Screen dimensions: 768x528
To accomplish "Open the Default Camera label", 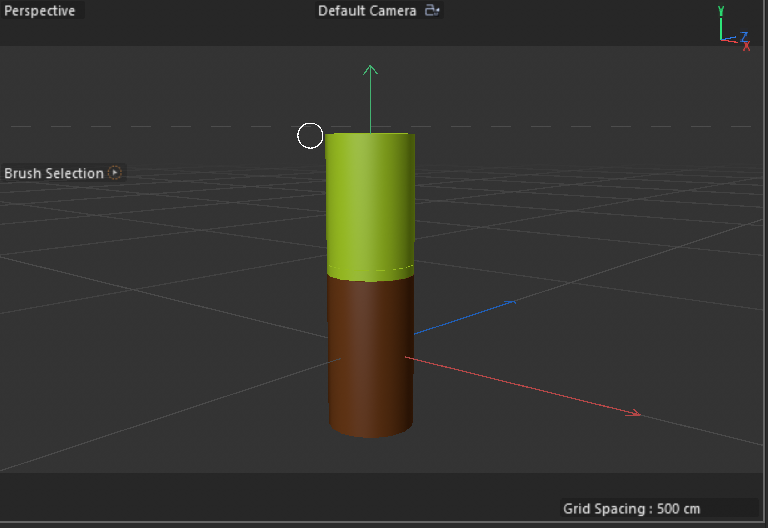I will click(366, 11).
